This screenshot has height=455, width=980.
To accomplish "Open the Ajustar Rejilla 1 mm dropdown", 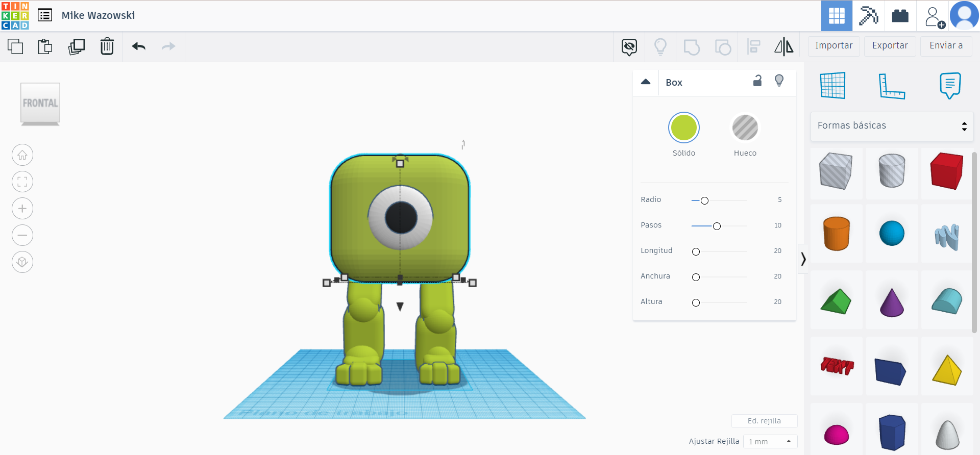I will [770, 441].
